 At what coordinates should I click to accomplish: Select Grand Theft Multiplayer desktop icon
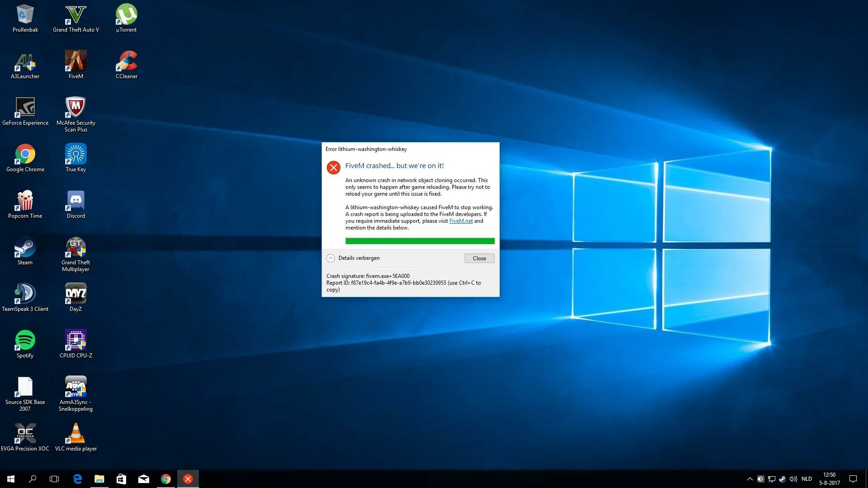[x=75, y=255]
